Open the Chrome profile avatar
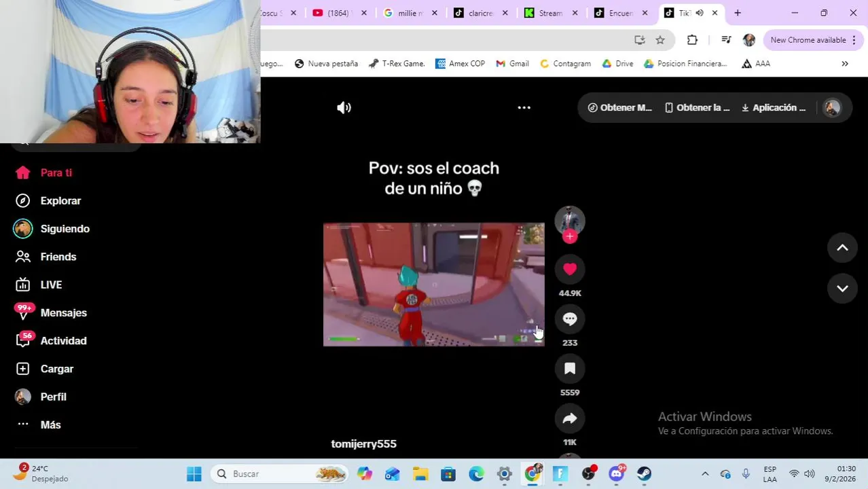Viewport: 868px width, 489px height. (749, 40)
